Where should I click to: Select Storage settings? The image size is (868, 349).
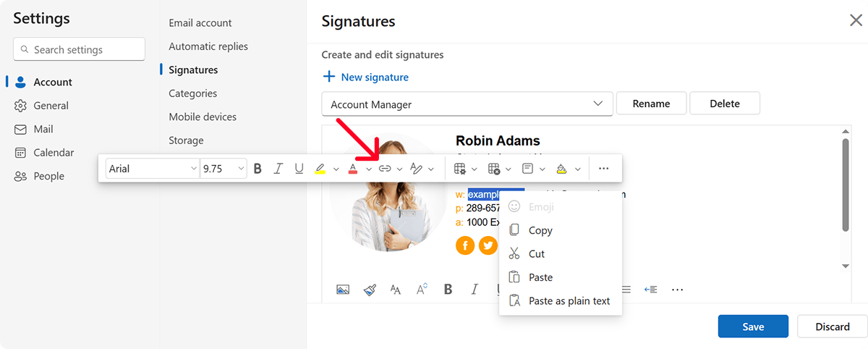(186, 140)
